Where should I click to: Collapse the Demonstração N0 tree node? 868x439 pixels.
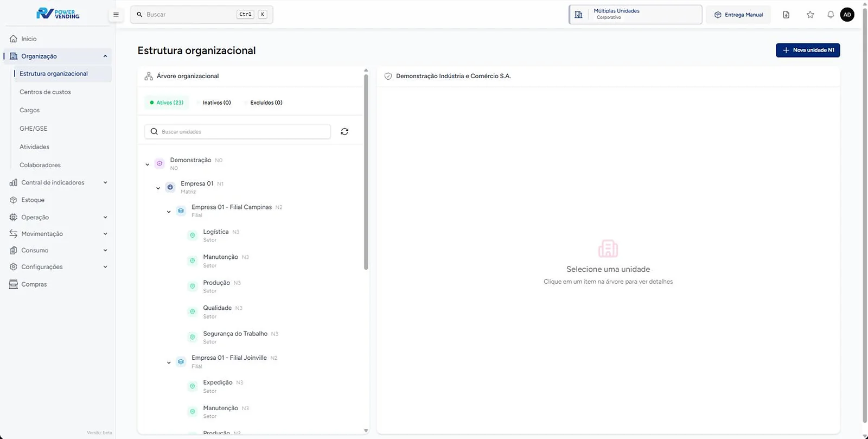148,164
